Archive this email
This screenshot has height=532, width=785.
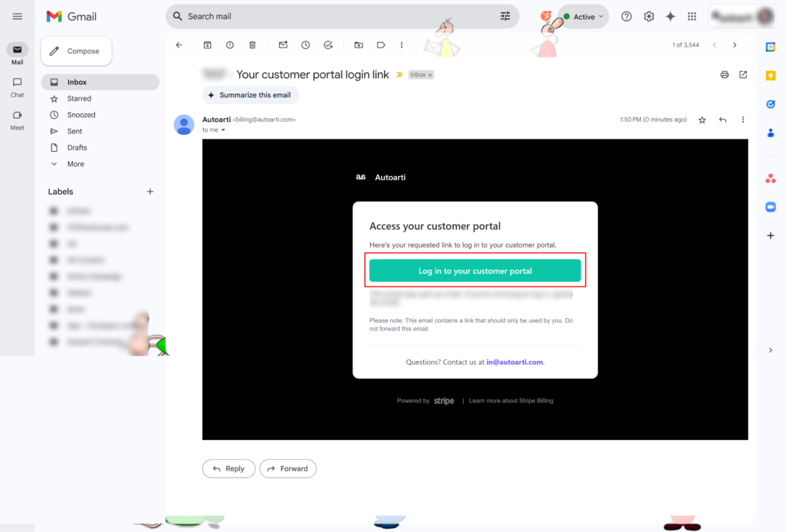[x=207, y=45]
